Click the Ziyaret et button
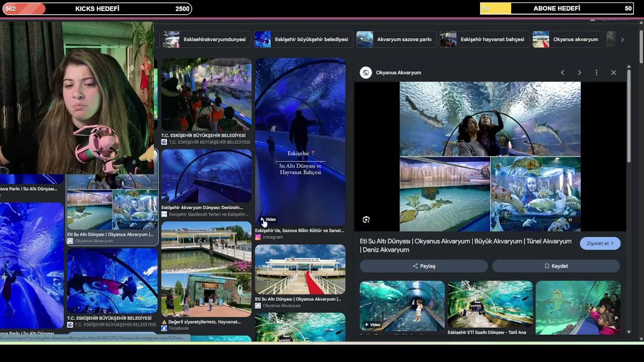This screenshot has height=362, width=644. click(x=600, y=243)
